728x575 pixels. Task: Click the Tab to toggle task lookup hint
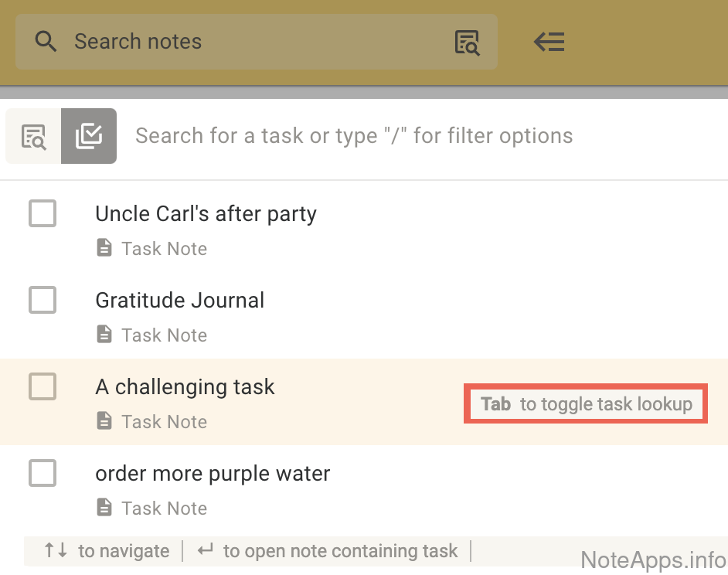585,404
